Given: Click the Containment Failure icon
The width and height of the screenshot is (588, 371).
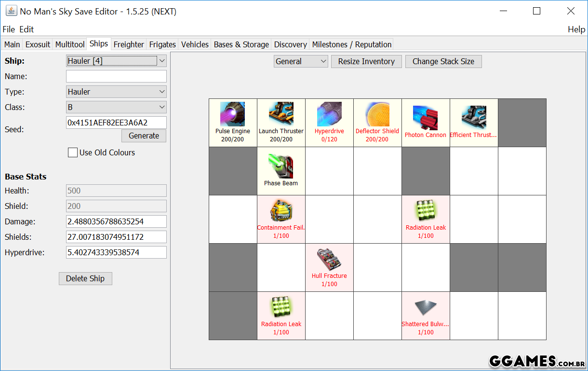Looking at the screenshot, I should pyautogui.click(x=281, y=211).
